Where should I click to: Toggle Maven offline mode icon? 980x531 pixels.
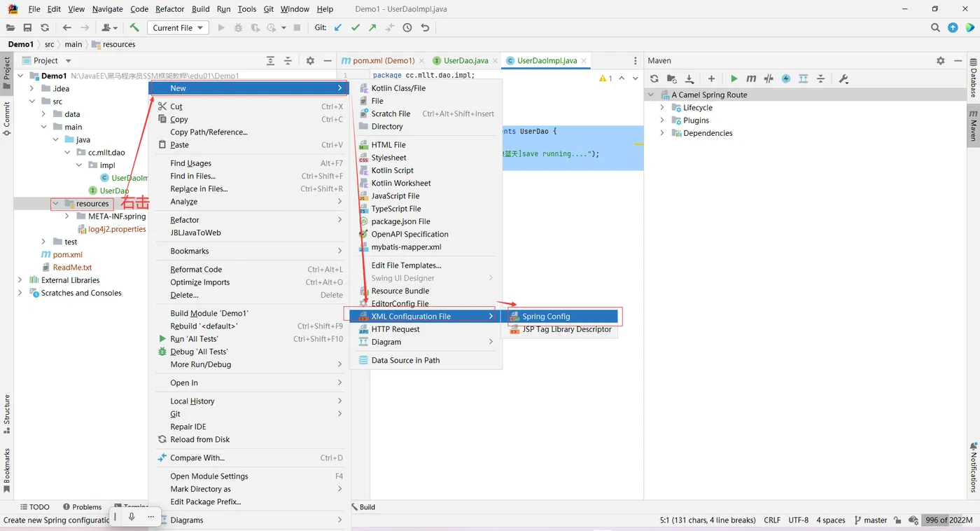(769, 78)
